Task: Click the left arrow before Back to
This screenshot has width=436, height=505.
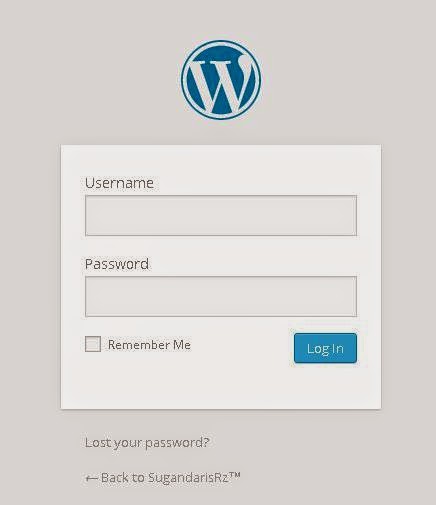Action: tap(91, 478)
